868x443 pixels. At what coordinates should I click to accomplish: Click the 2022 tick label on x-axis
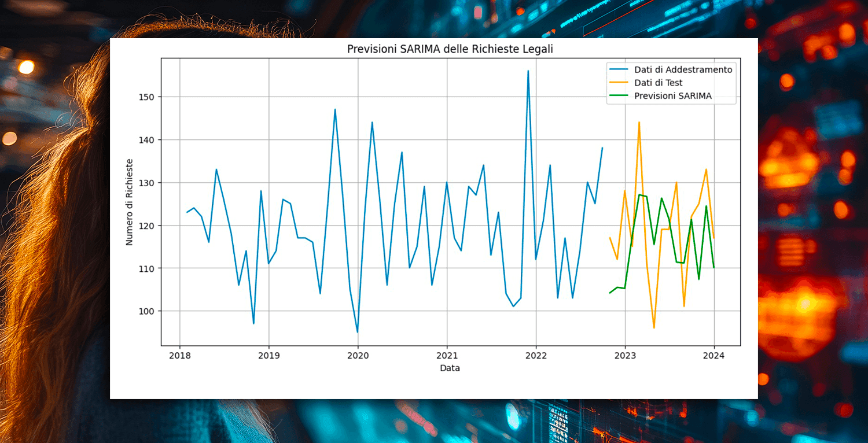(x=536, y=355)
